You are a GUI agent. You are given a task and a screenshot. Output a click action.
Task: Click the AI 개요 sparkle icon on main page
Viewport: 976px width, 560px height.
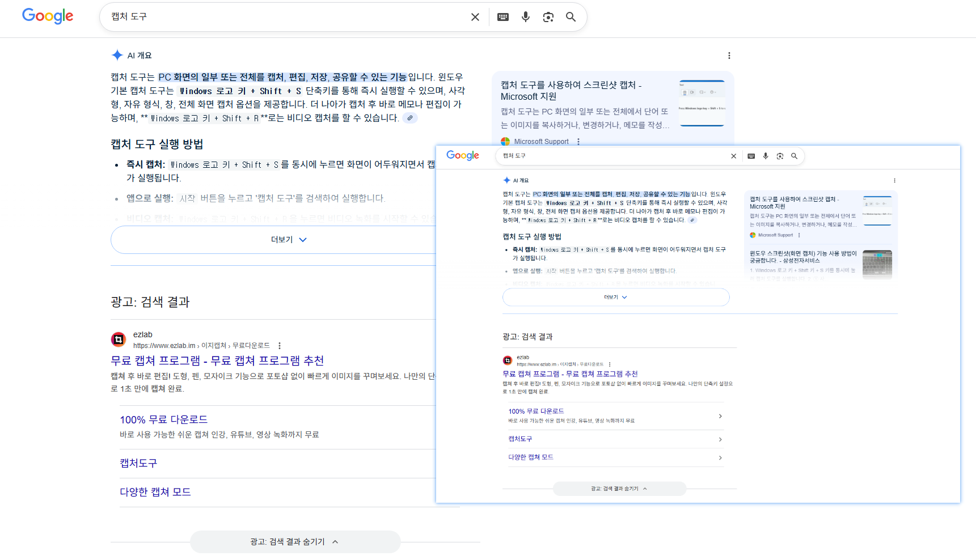click(x=117, y=55)
